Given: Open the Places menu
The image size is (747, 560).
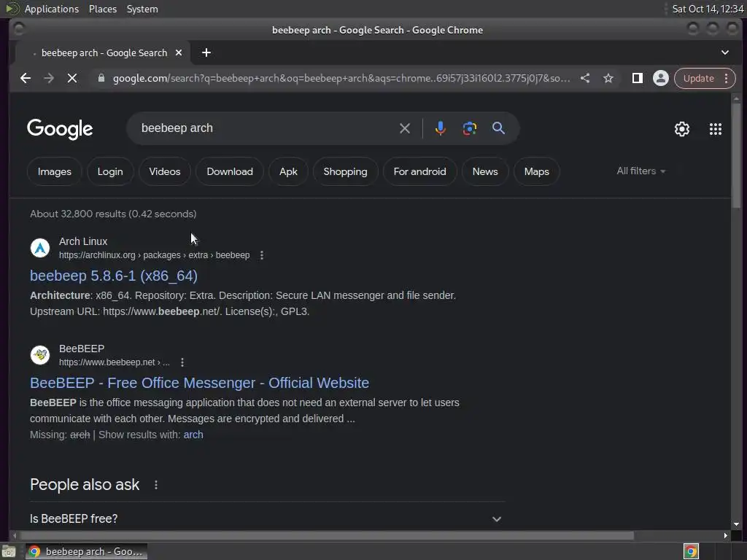Looking at the screenshot, I should point(102,9).
